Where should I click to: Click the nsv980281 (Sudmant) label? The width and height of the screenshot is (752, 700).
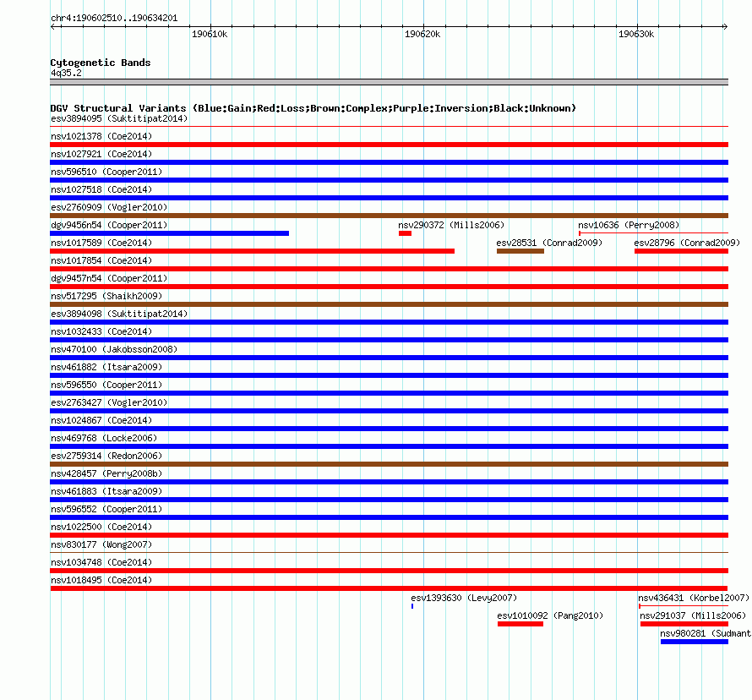(706, 633)
